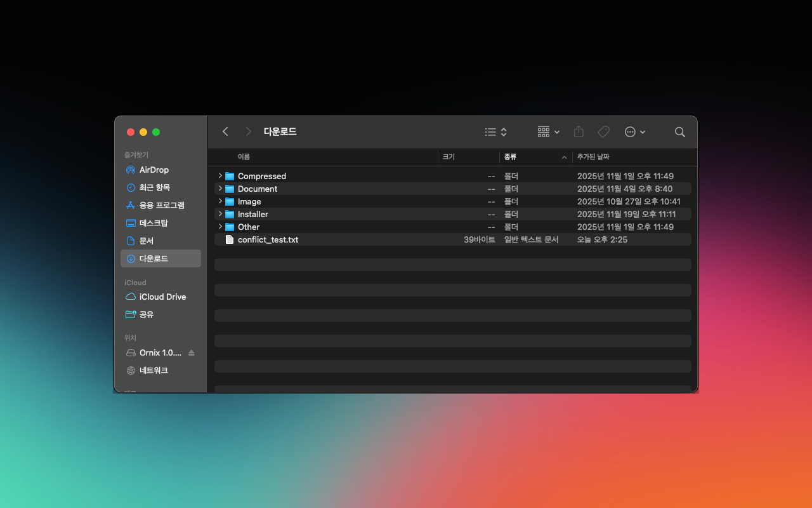Expand the Compressed folder

click(220, 176)
